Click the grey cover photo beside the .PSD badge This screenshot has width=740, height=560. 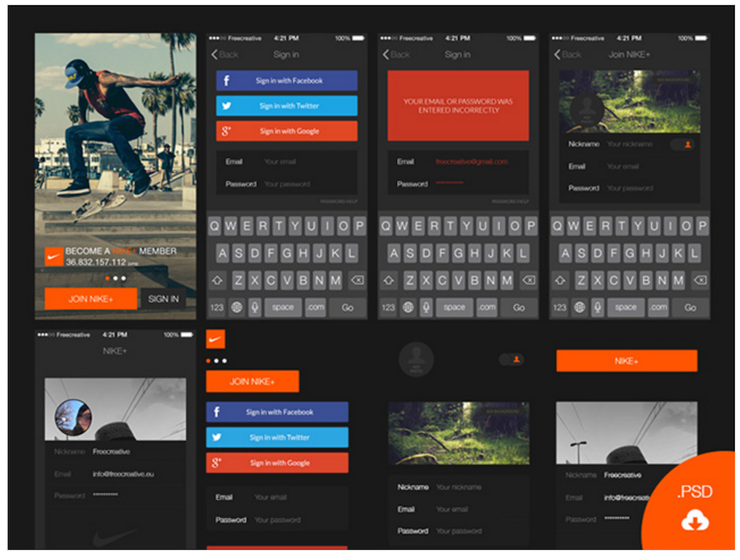[x=627, y=433]
